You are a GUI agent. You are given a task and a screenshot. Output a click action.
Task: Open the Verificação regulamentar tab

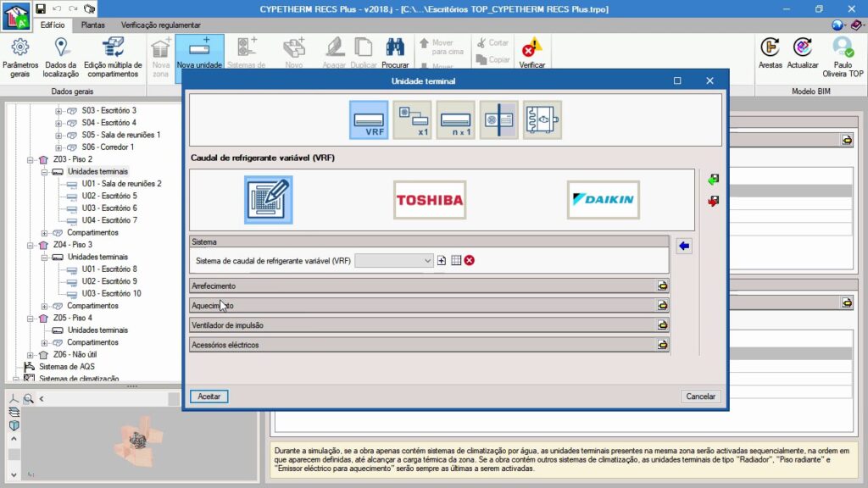161,25
